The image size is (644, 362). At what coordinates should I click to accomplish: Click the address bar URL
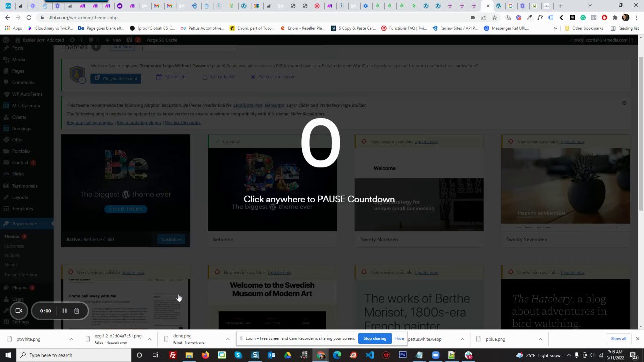[x=83, y=18]
